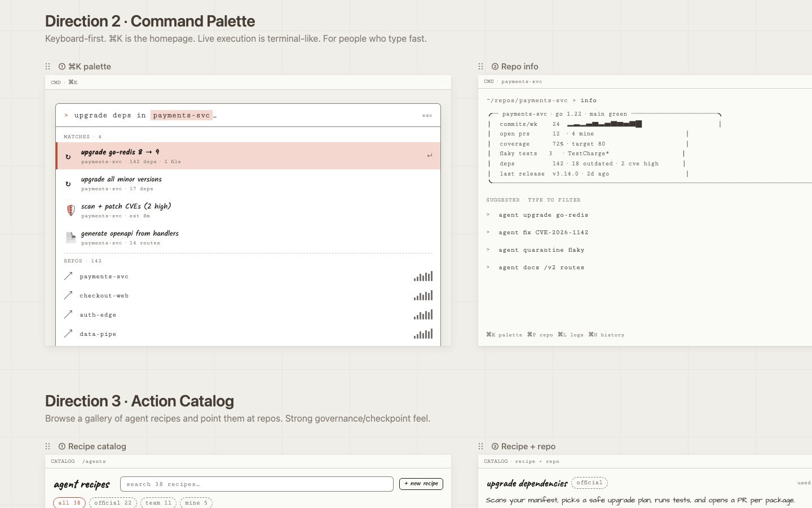
Task: Click the agent recipes heading
Action: (x=82, y=484)
